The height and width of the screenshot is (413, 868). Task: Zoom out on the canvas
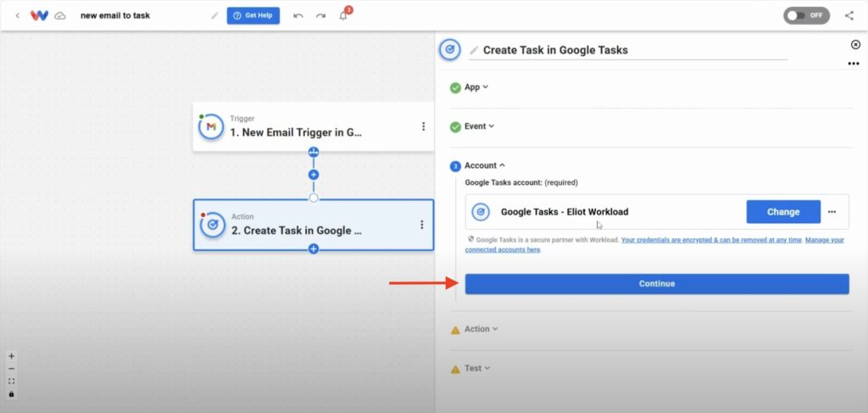point(12,369)
